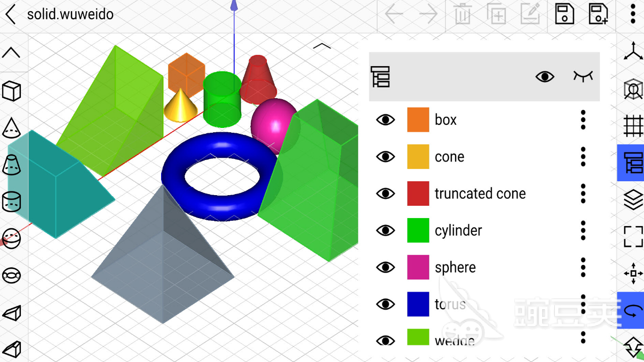
Task: Open the three-dot options for cone
Action: (x=583, y=157)
